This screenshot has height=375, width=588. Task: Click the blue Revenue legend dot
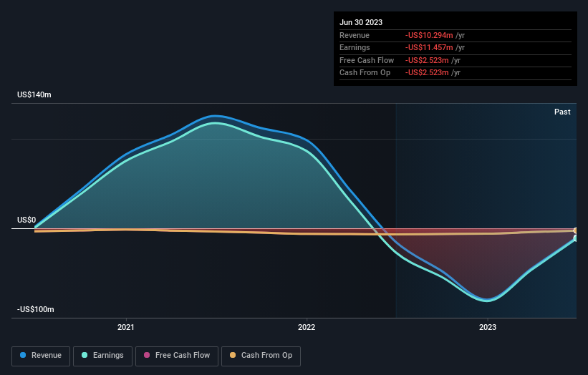(x=23, y=355)
